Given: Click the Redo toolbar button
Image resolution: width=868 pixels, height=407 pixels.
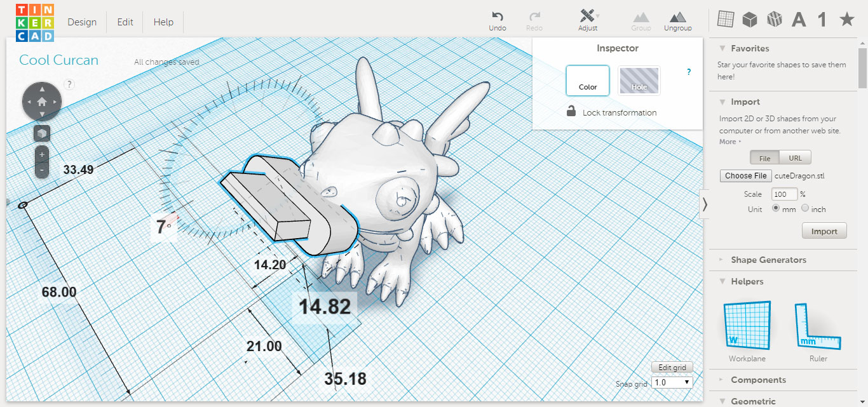Looking at the screenshot, I should (534, 21).
